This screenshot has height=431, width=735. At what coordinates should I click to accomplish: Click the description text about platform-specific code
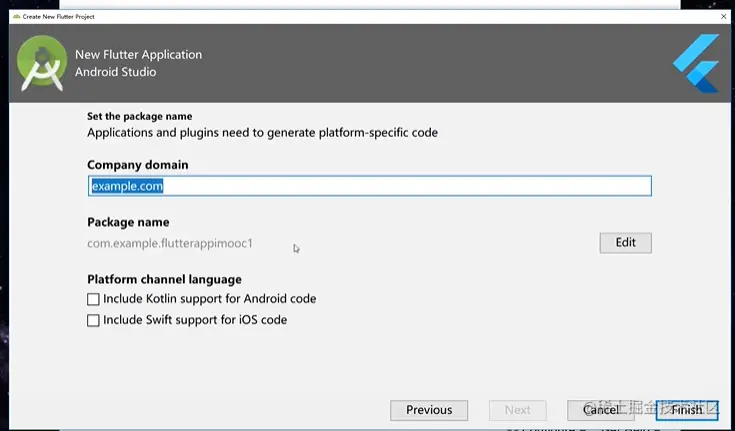[x=262, y=132]
